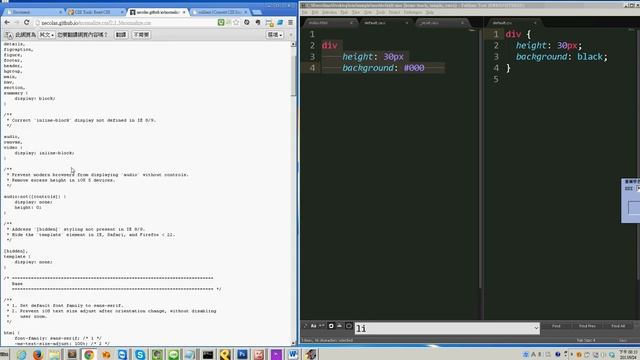Open Tab Size selector in Sublime status bar
Screen dimensions: 640x360
(x=586, y=340)
